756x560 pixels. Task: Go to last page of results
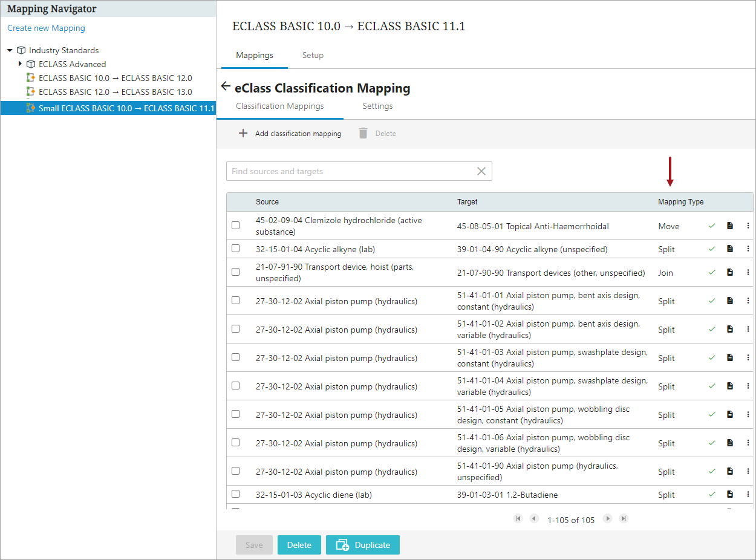[624, 519]
